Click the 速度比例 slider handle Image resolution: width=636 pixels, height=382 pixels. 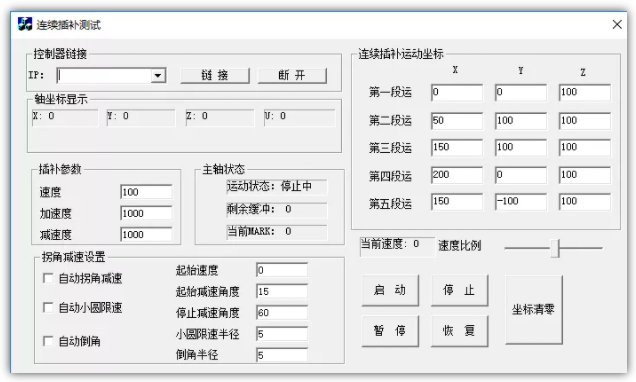[555, 248]
